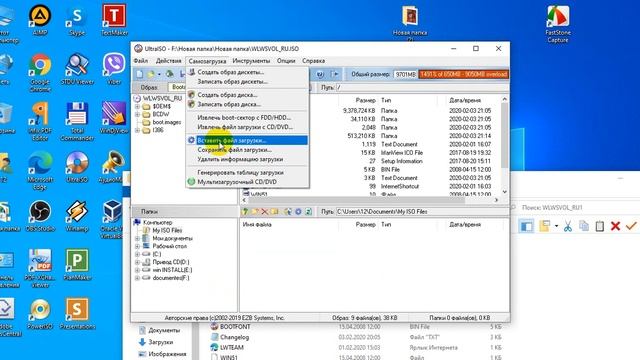Click the Exit arrow icon in UltraISO toolbar
This screenshot has height=360, width=640.
[x=335, y=74]
